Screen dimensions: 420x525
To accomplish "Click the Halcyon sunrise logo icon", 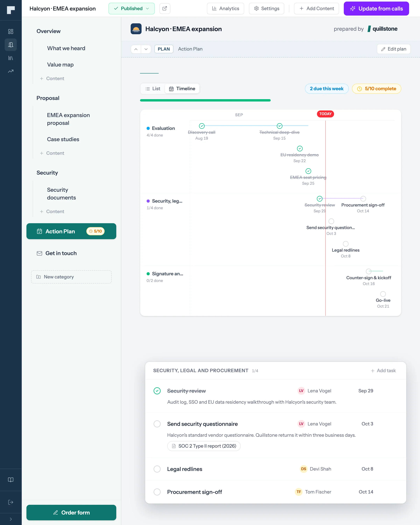I will 136,29.
